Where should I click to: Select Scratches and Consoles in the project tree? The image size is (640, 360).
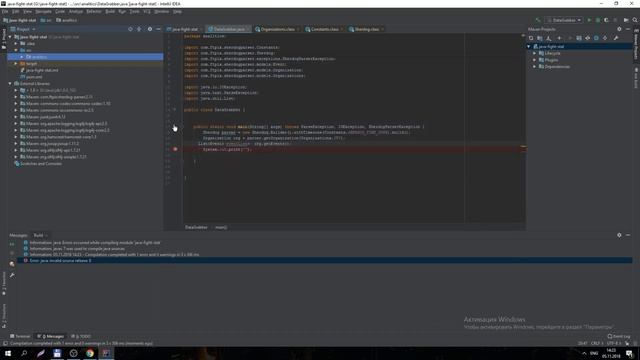click(41, 164)
